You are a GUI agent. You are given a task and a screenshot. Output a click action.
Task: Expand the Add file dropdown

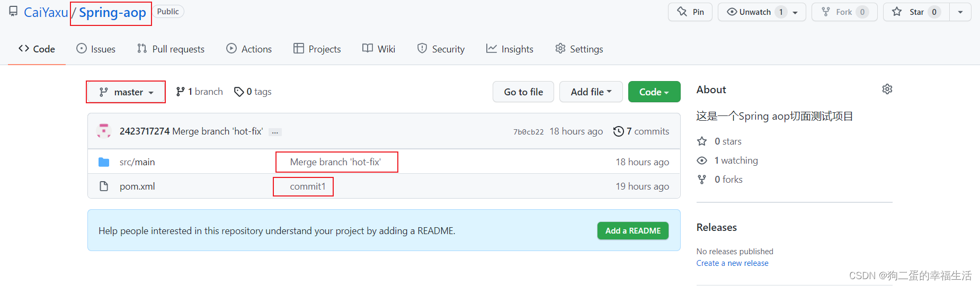click(591, 92)
